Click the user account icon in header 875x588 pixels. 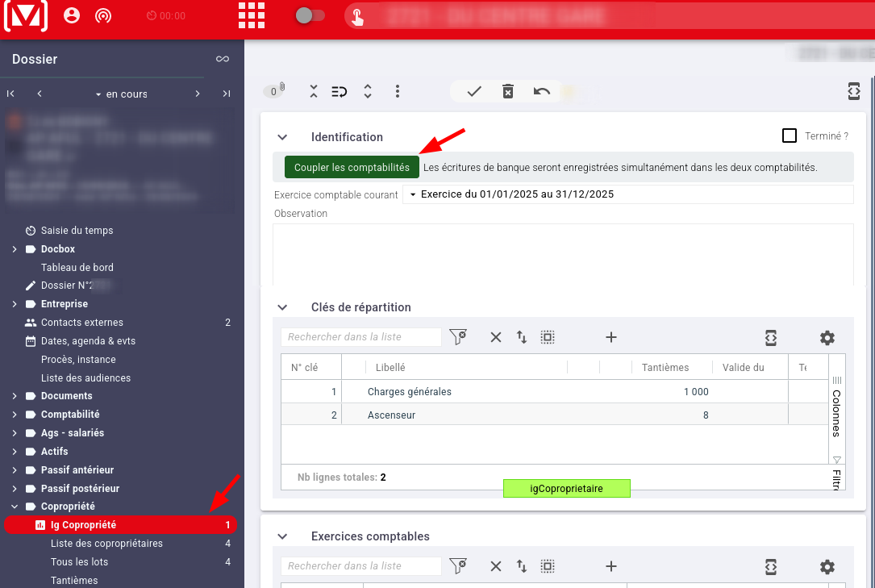(x=72, y=15)
